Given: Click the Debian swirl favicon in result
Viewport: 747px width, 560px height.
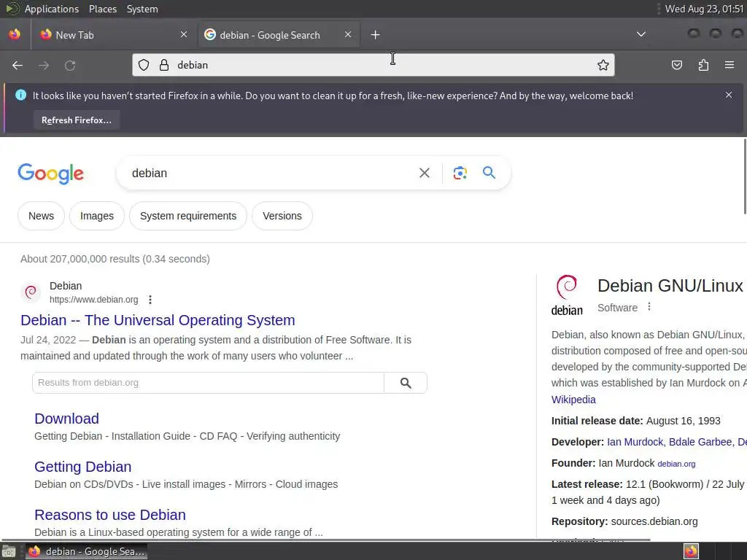Looking at the screenshot, I should tap(31, 292).
